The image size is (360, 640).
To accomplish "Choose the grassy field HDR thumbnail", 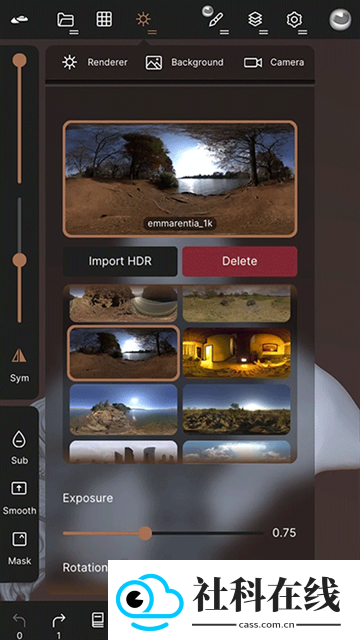I will [237, 304].
